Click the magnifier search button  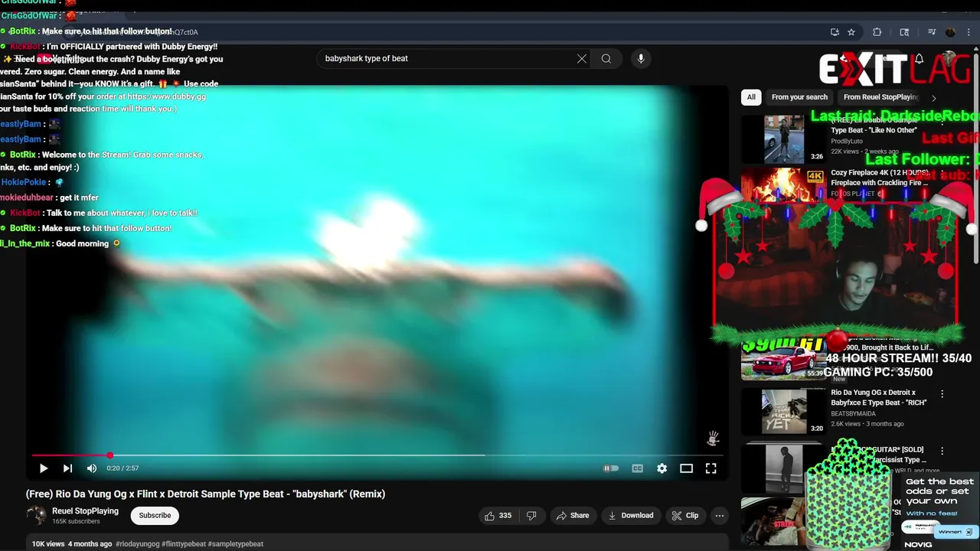pos(606,58)
